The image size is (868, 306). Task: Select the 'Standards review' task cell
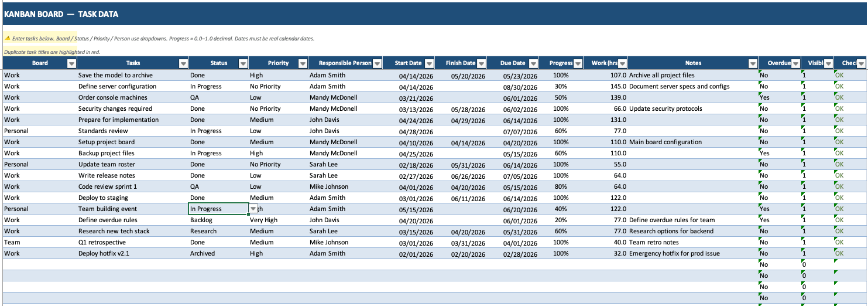(133, 131)
